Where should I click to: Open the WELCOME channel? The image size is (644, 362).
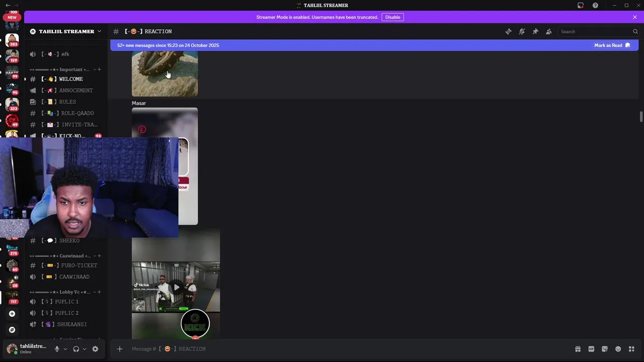(x=65, y=79)
